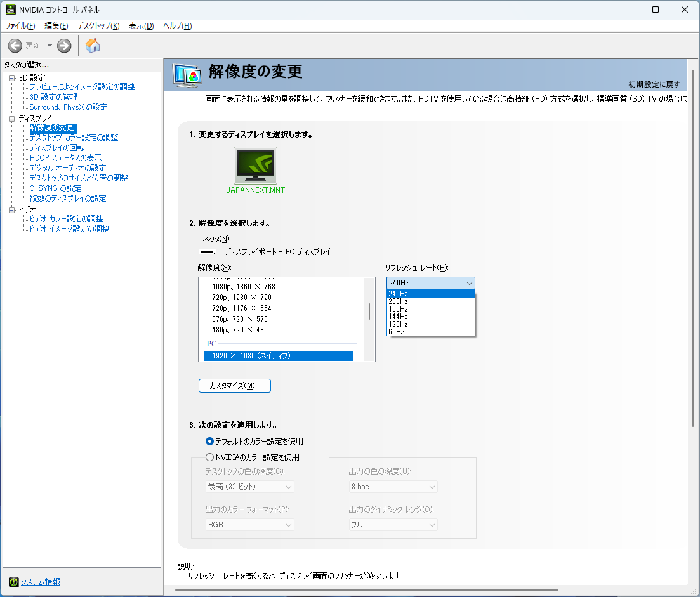The image size is (700, 597).
Task: Choose 240Hz in the refresh rate list
Action: (431, 294)
